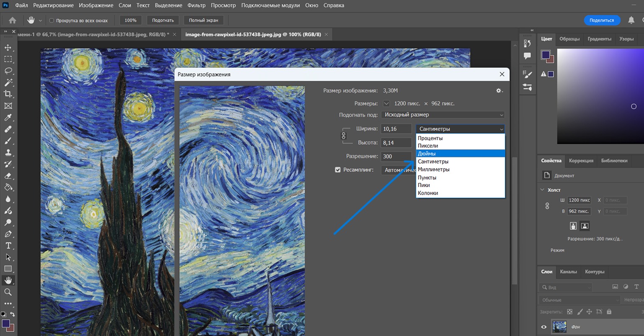Collapse the Холст section

[542, 190]
